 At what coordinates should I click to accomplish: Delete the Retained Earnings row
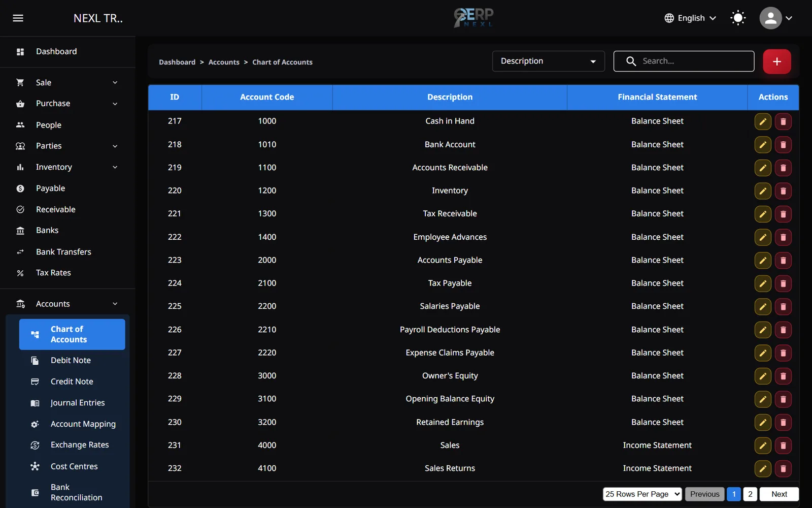[783, 422]
